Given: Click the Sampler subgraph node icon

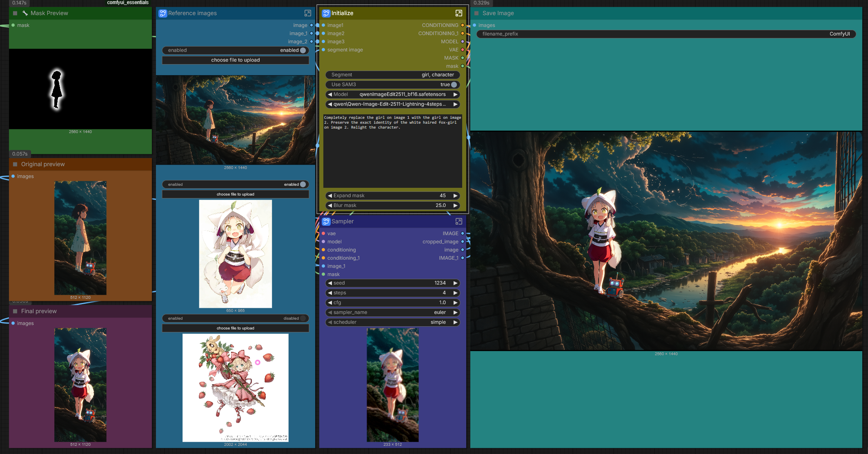Looking at the screenshot, I should point(326,221).
